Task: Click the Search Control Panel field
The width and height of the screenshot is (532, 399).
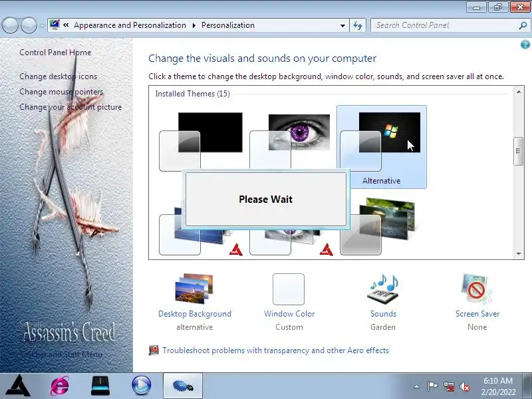Action: pyautogui.click(x=444, y=25)
